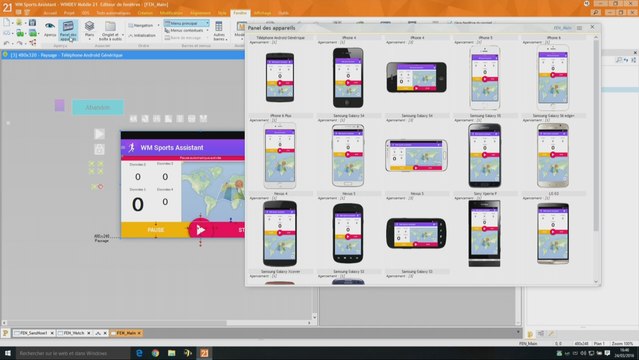639x360 pixels.
Task: Click the scrollbar in Panel des appareils
Action: (x=596, y=135)
